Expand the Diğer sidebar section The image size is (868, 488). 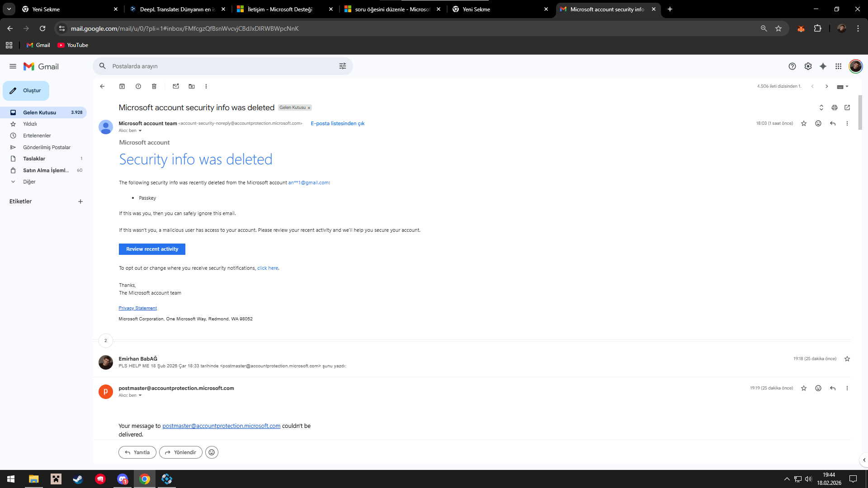point(29,182)
